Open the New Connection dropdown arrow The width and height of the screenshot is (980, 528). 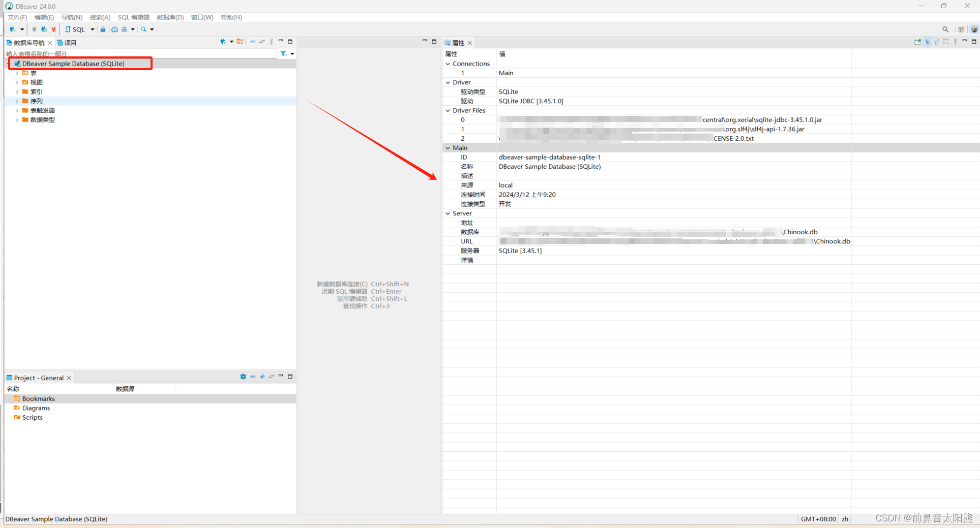22,29
